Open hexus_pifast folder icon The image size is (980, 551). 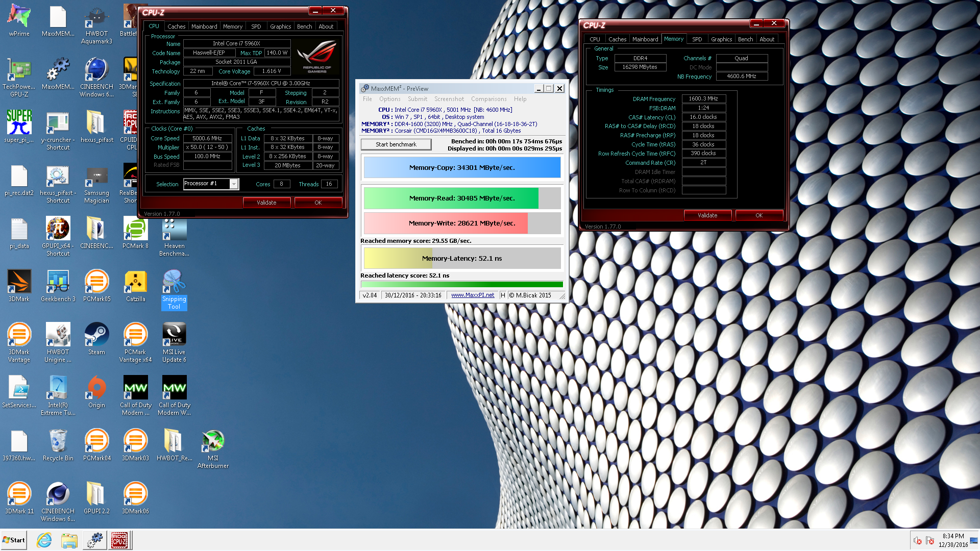(x=96, y=126)
